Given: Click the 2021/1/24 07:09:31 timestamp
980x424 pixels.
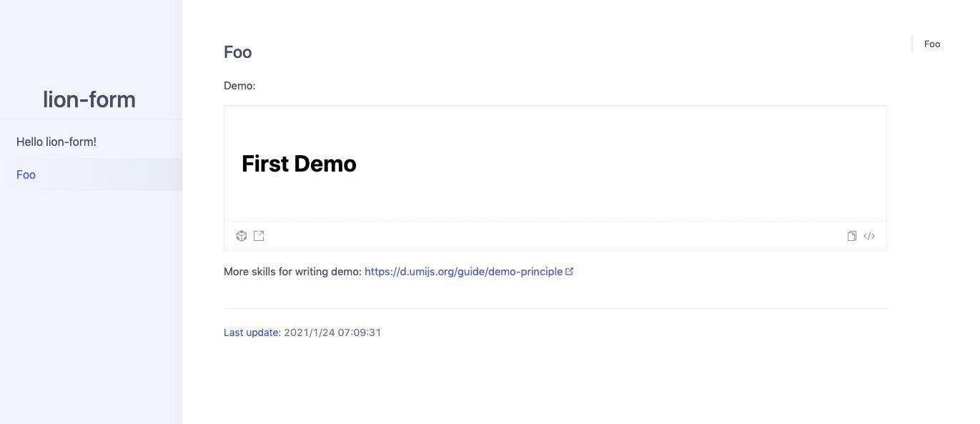Looking at the screenshot, I should coord(332,332).
